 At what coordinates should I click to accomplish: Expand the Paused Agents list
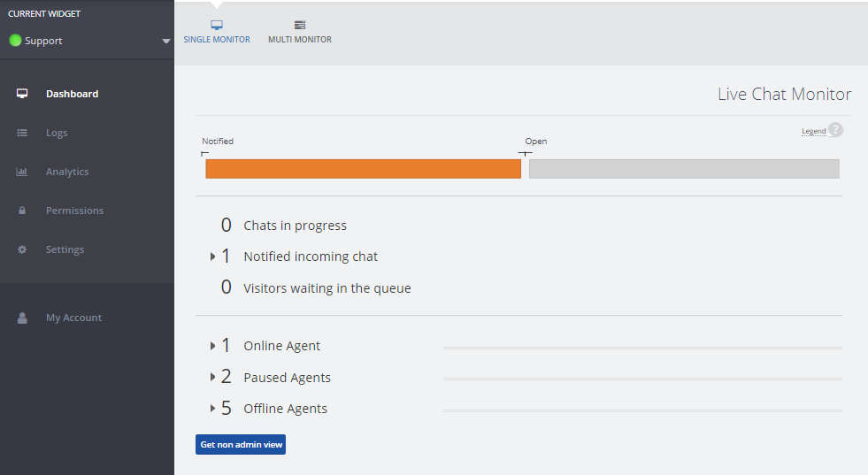pyautogui.click(x=212, y=377)
